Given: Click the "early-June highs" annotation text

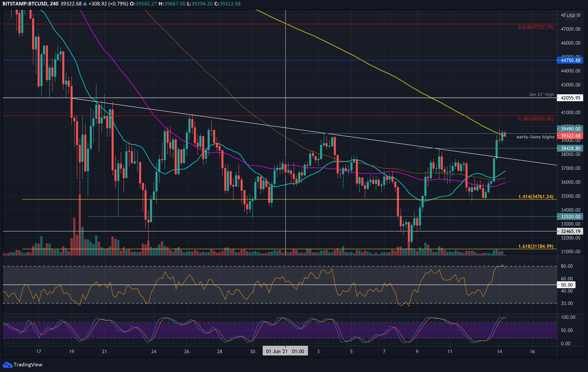Looking at the screenshot, I should [535, 137].
